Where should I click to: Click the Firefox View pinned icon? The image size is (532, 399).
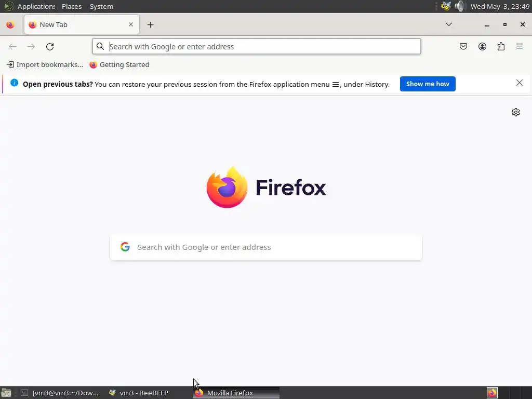point(10,25)
